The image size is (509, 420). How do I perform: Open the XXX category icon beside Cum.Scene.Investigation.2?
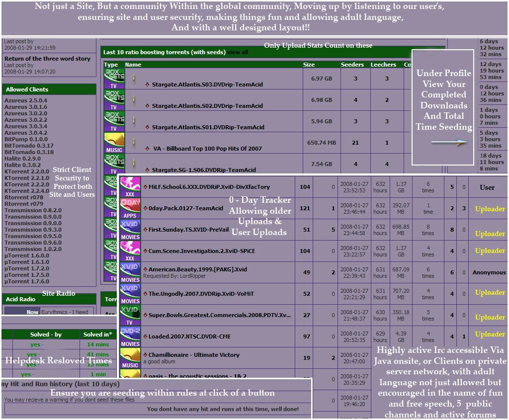point(130,251)
